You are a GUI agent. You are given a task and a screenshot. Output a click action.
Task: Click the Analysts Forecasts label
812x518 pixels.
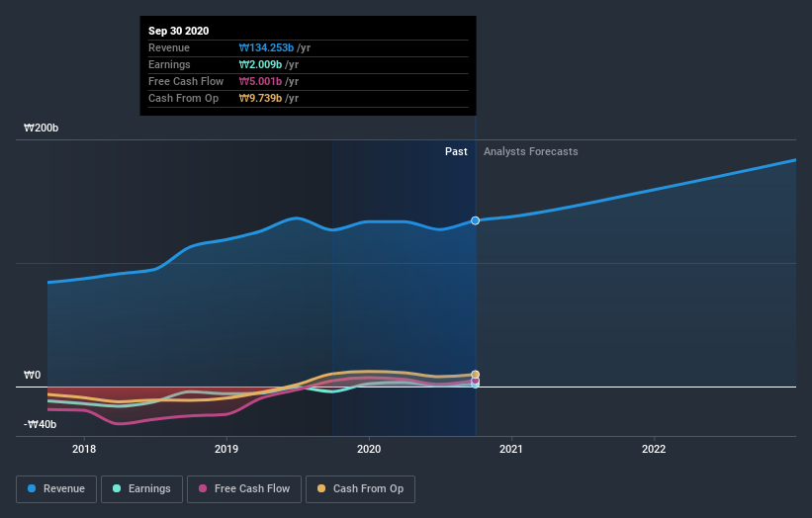(531, 151)
